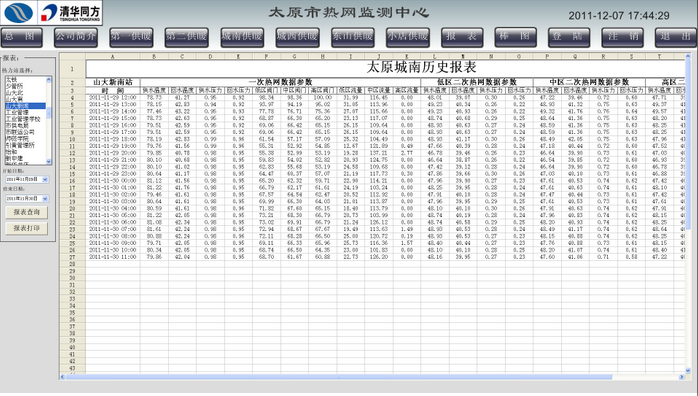Go to 城南供暖 section
This screenshot has width=698, height=396.
point(242,37)
